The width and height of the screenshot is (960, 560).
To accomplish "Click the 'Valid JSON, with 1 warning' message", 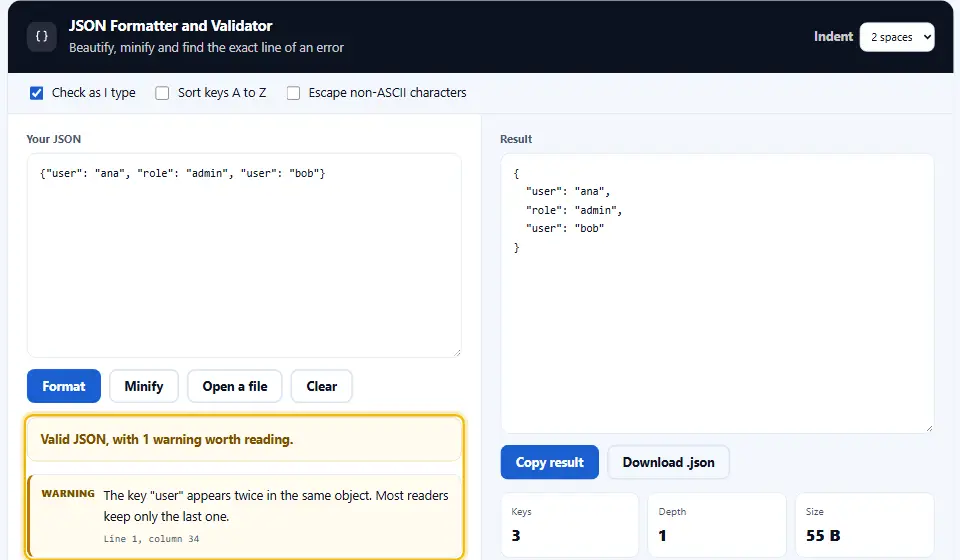I will pyautogui.click(x=167, y=439).
